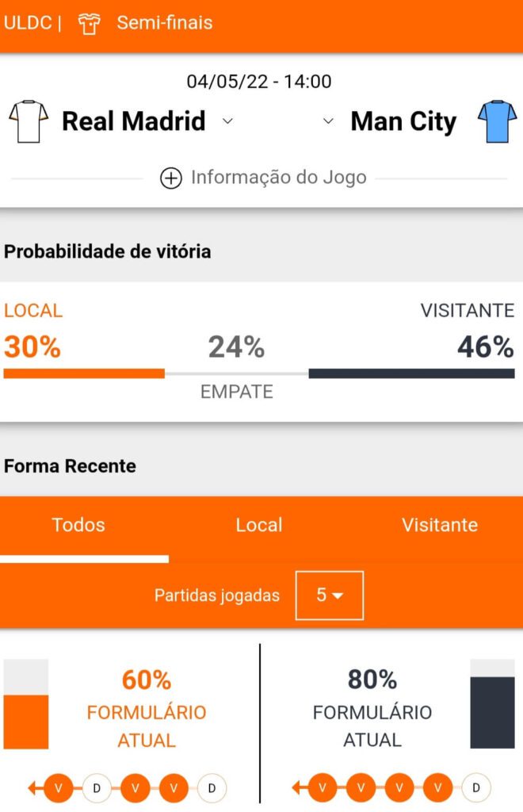This screenshot has width=523, height=812.
Task: Click the plus icon before Informação do Jogo
Action: [169, 178]
